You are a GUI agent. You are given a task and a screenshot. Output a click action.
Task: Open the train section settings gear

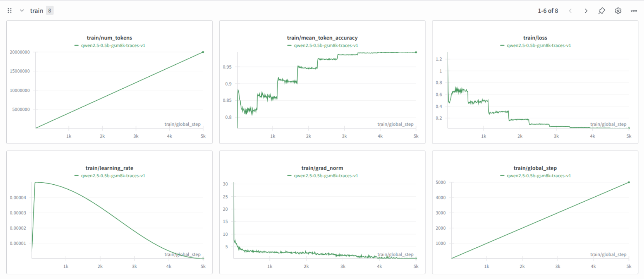(x=618, y=11)
